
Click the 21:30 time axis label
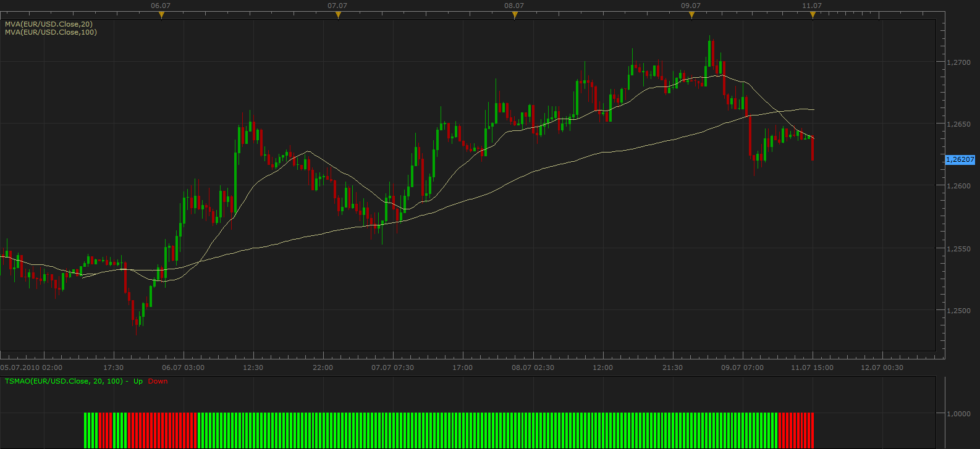tap(672, 367)
